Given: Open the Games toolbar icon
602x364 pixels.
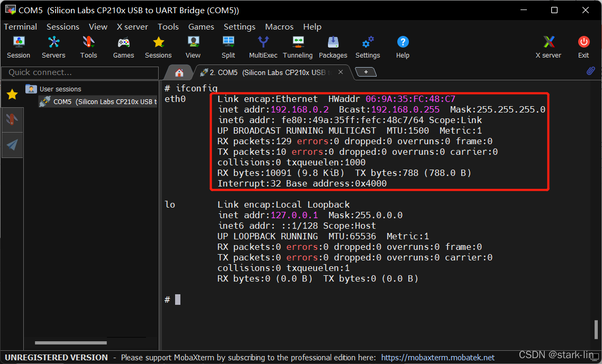Looking at the screenshot, I should pyautogui.click(x=123, y=47).
